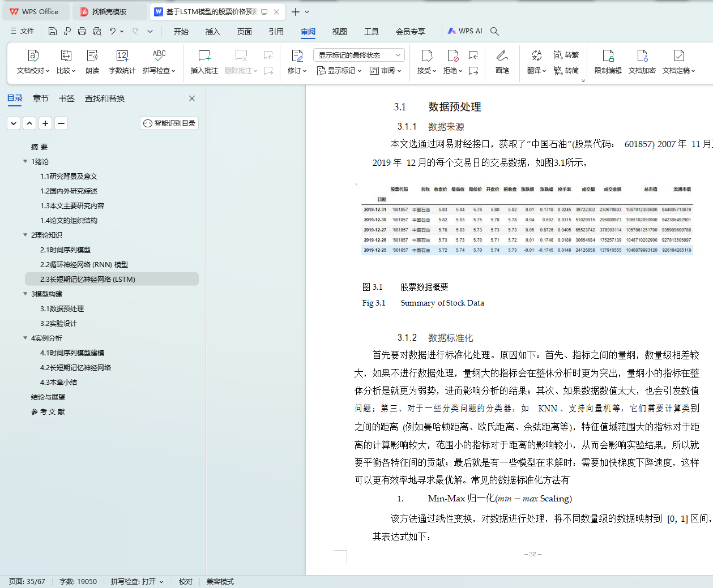This screenshot has width=713, height=588.
Task: Open 字数统计 word count
Action: point(122,62)
